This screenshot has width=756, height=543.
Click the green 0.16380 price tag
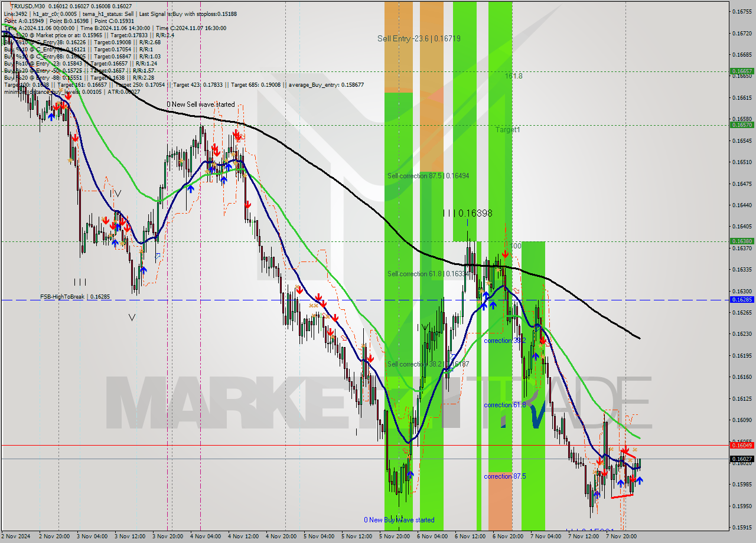742,241
